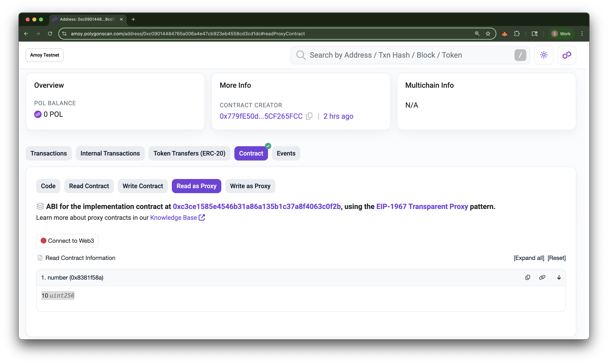
Task: Switch to the Events tab
Action: (x=286, y=153)
